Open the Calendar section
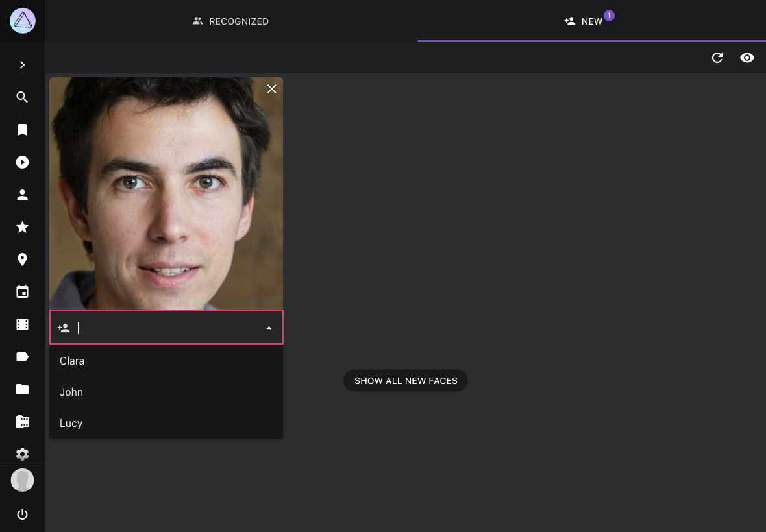 (23, 291)
